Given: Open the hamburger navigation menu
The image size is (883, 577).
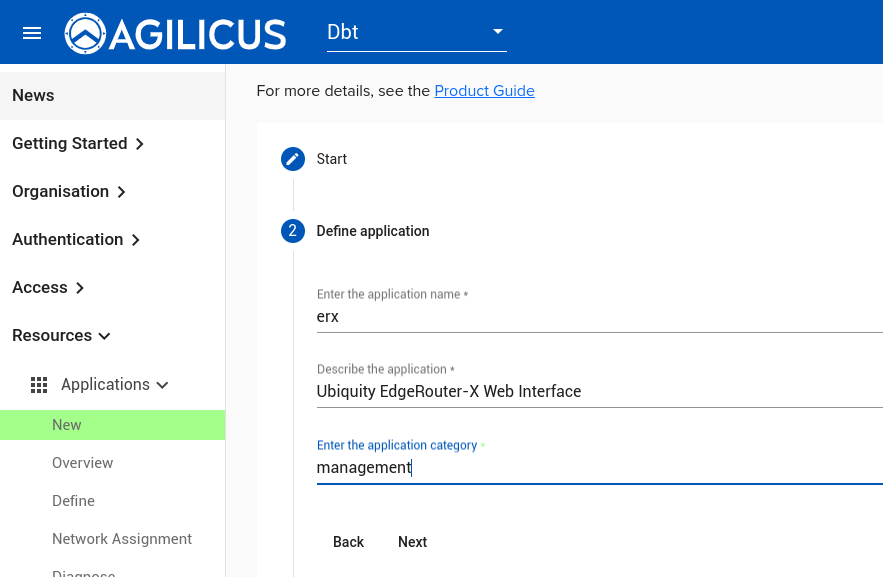Looking at the screenshot, I should [32, 33].
